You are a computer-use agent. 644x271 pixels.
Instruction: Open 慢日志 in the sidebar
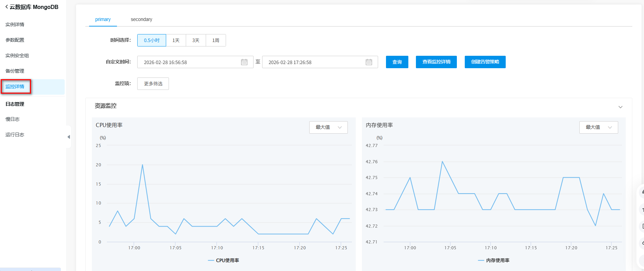click(13, 119)
